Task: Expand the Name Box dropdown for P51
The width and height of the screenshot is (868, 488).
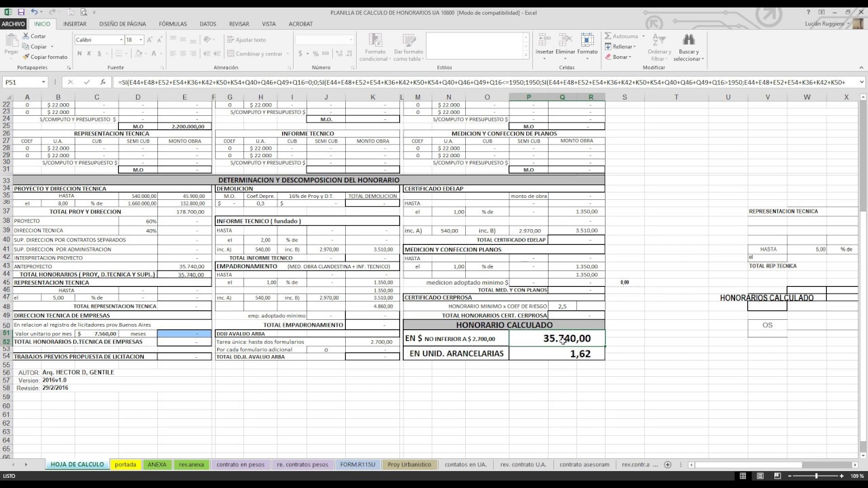Action: pyautogui.click(x=43, y=82)
